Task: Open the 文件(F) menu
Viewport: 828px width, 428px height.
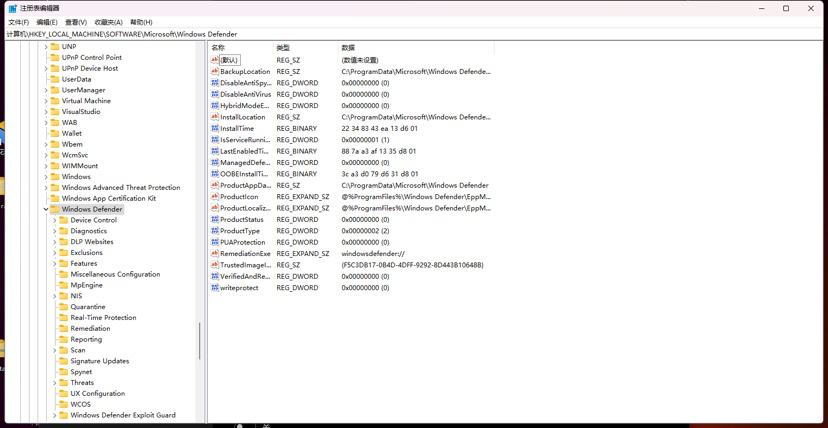Action: click(x=18, y=22)
